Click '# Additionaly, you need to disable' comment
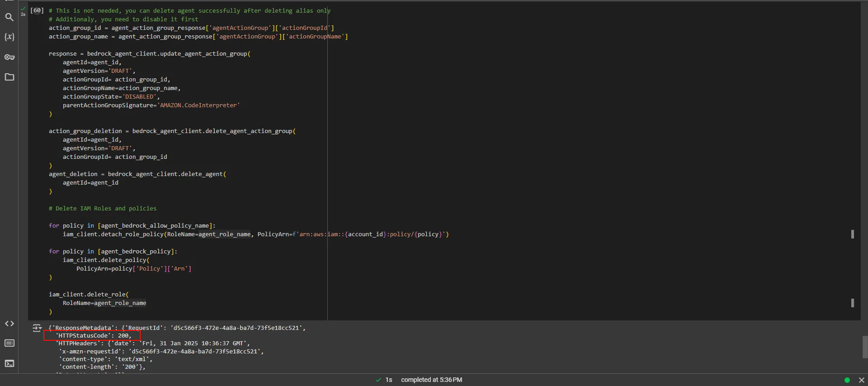The height and width of the screenshot is (386, 868). [123, 19]
